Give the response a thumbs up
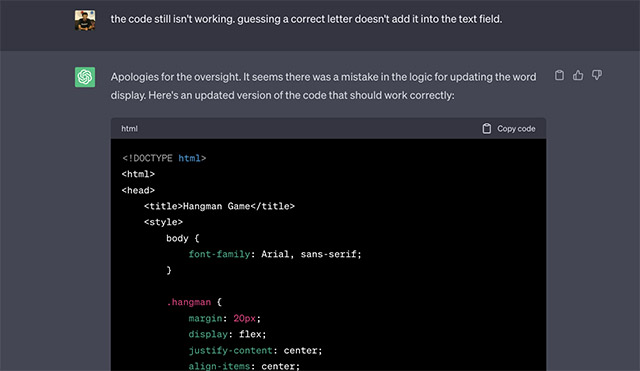640x371 pixels. pos(578,75)
